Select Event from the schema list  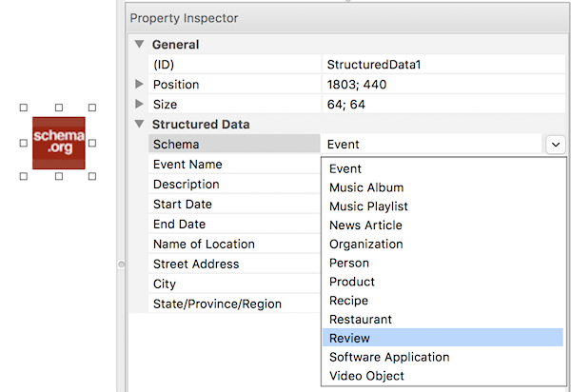345,168
